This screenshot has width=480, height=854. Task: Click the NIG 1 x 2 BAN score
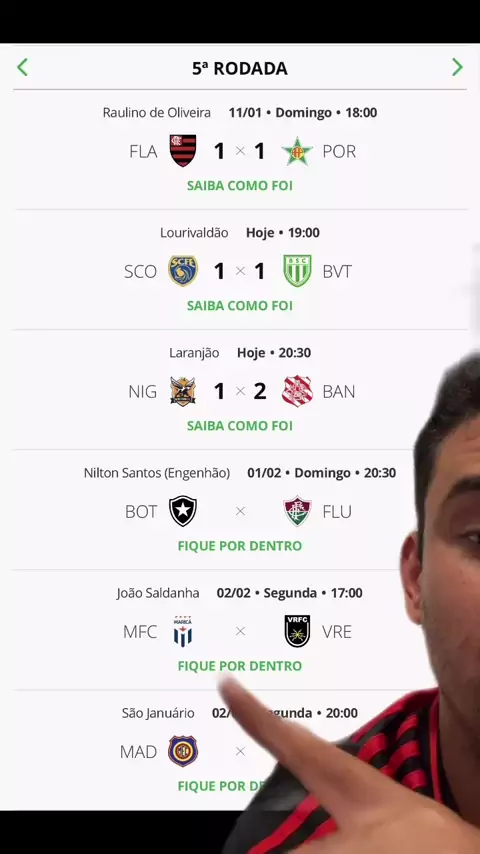240,391
